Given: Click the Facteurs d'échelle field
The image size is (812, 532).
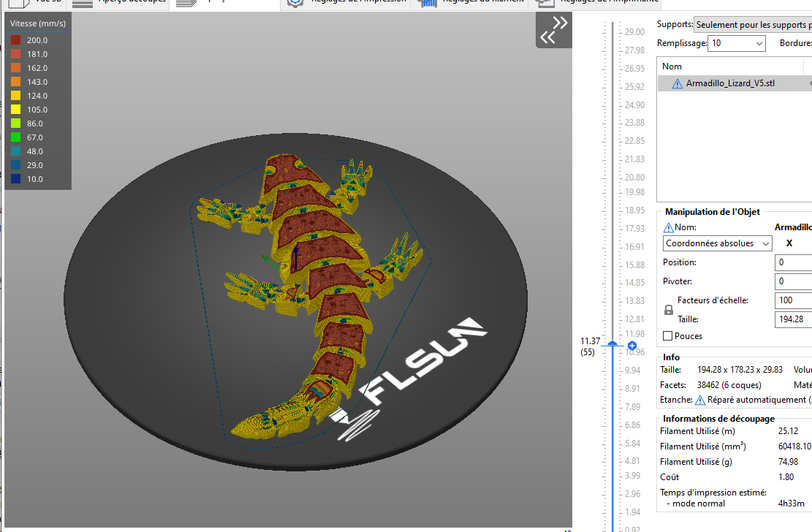Looking at the screenshot, I should click(793, 300).
